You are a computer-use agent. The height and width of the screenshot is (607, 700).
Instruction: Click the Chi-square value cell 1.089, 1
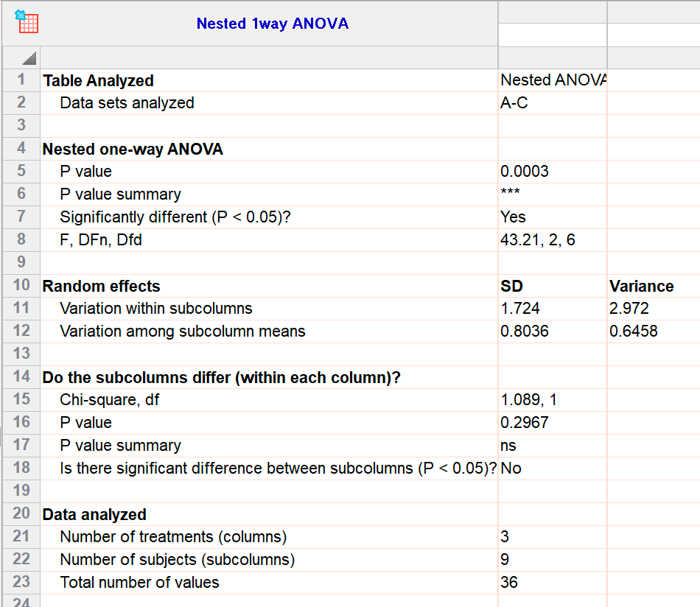point(528,400)
